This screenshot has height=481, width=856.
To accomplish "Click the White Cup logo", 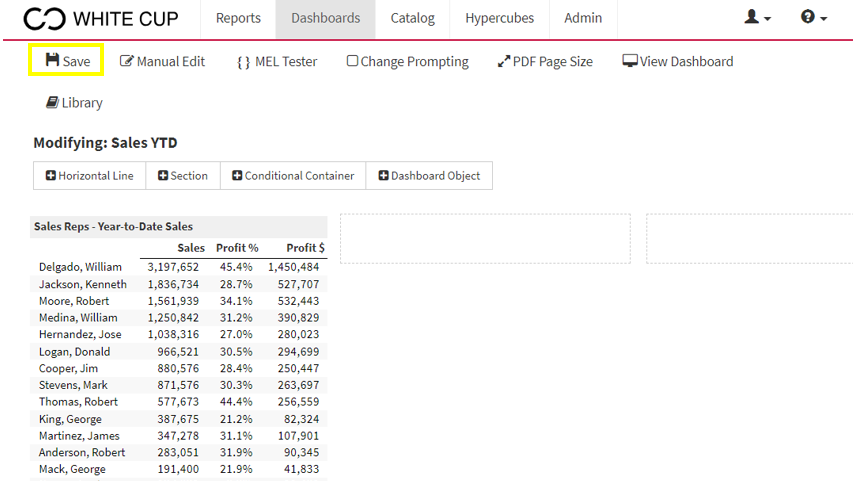I will 101,19.
